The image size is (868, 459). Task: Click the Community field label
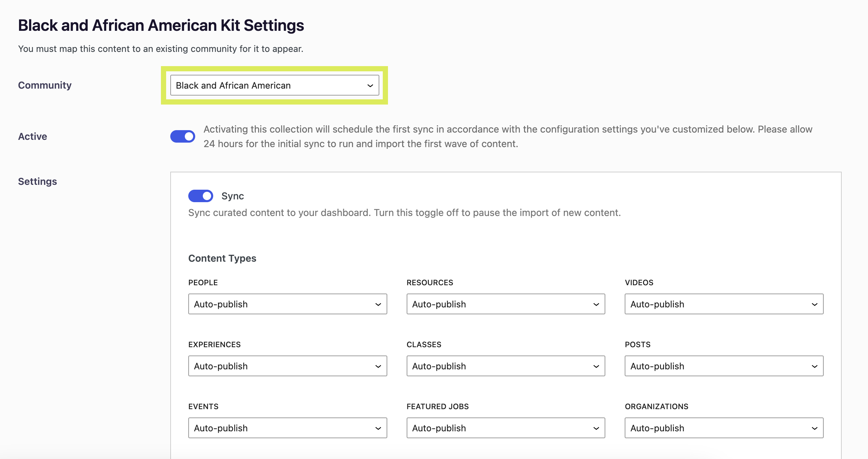point(45,85)
